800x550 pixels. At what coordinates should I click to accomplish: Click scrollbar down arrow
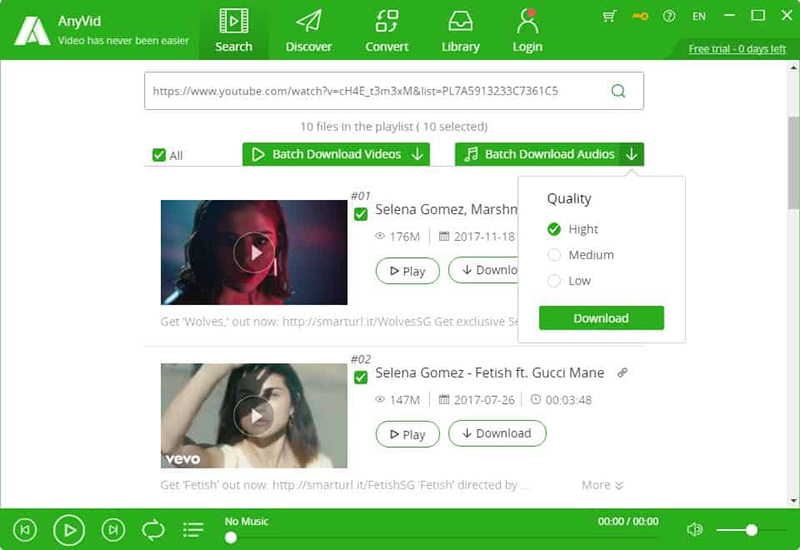(793, 501)
